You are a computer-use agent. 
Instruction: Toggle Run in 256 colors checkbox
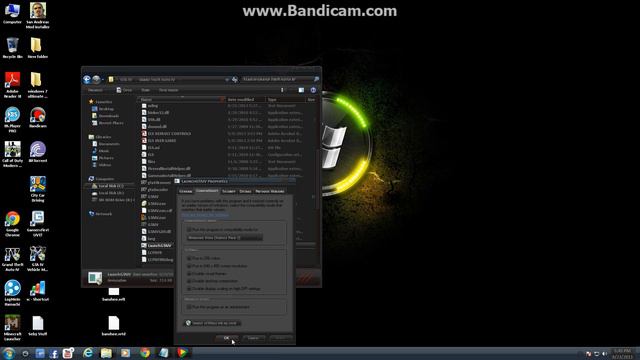[x=189, y=258]
